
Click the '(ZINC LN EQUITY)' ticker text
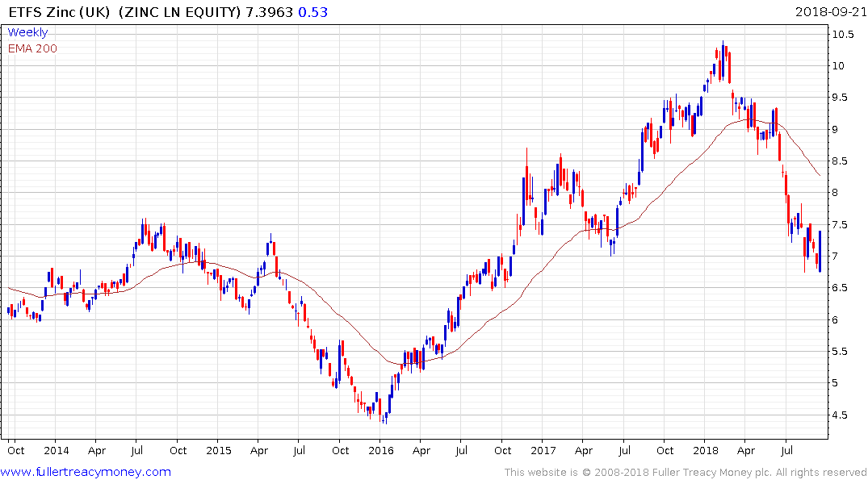click(x=180, y=12)
